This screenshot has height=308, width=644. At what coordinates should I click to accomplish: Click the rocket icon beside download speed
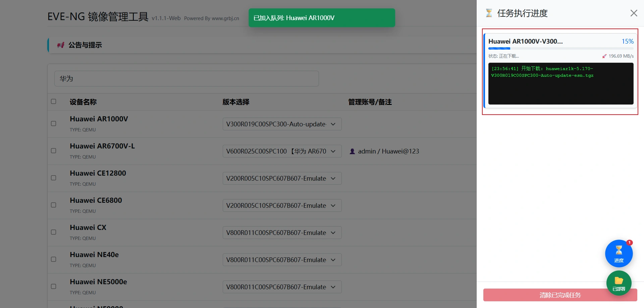604,56
